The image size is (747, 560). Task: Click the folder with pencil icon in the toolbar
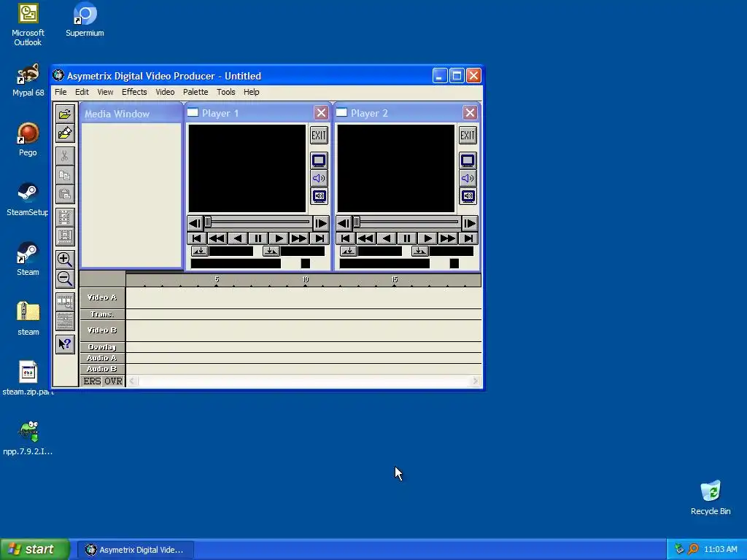click(65, 133)
